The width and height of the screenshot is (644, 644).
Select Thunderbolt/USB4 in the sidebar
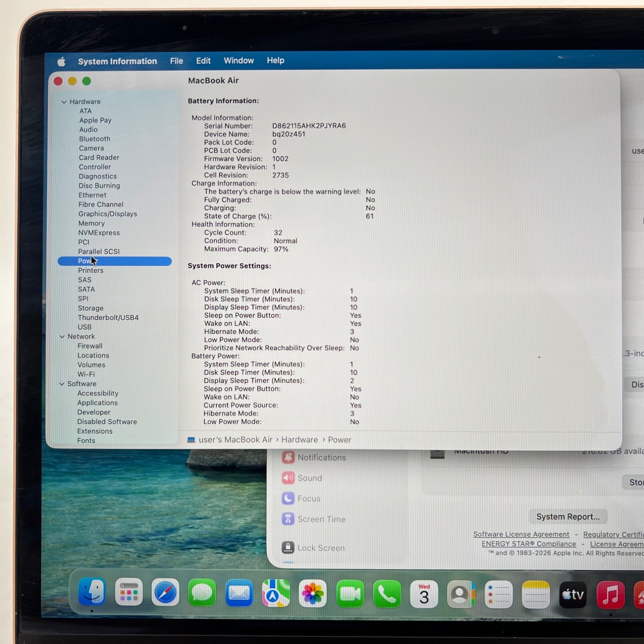point(108,318)
